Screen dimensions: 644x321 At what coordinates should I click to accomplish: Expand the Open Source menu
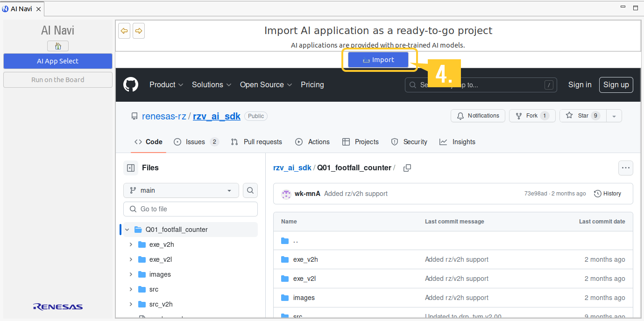coord(266,85)
